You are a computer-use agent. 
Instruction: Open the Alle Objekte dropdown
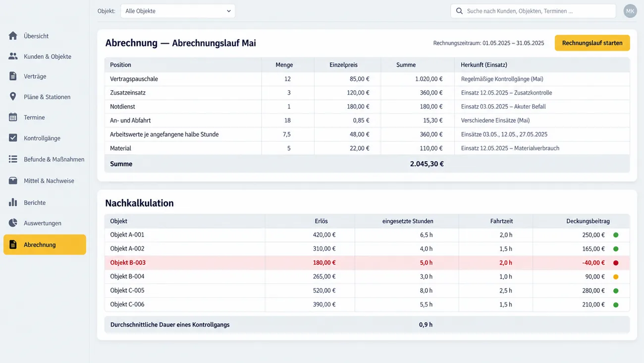(x=178, y=11)
